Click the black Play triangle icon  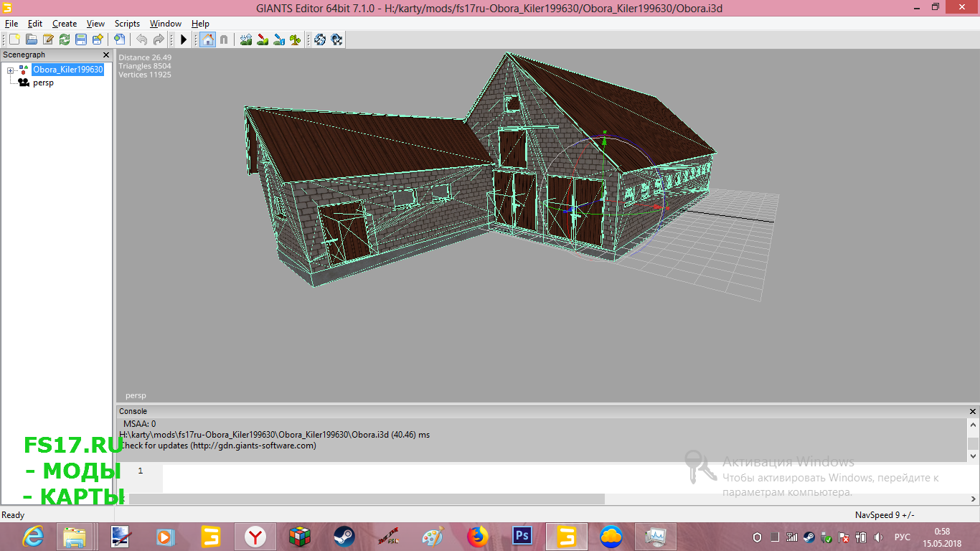click(184, 39)
